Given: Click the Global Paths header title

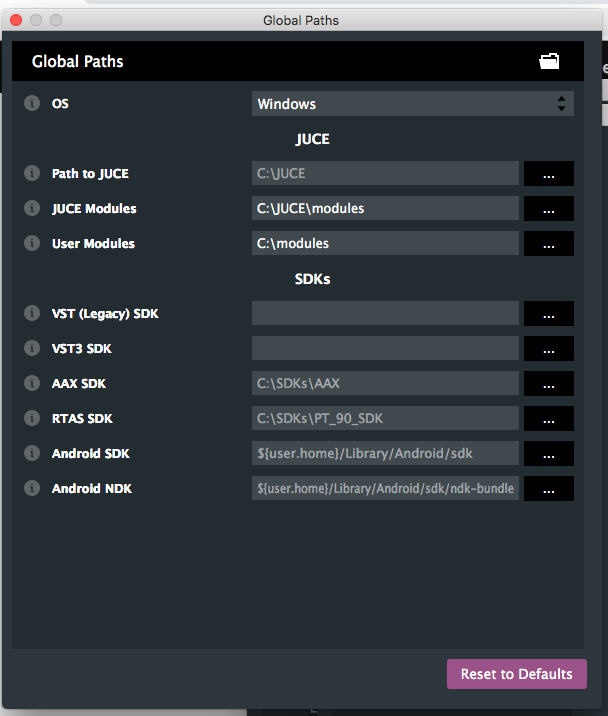Looking at the screenshot, I should pos(78,61).
